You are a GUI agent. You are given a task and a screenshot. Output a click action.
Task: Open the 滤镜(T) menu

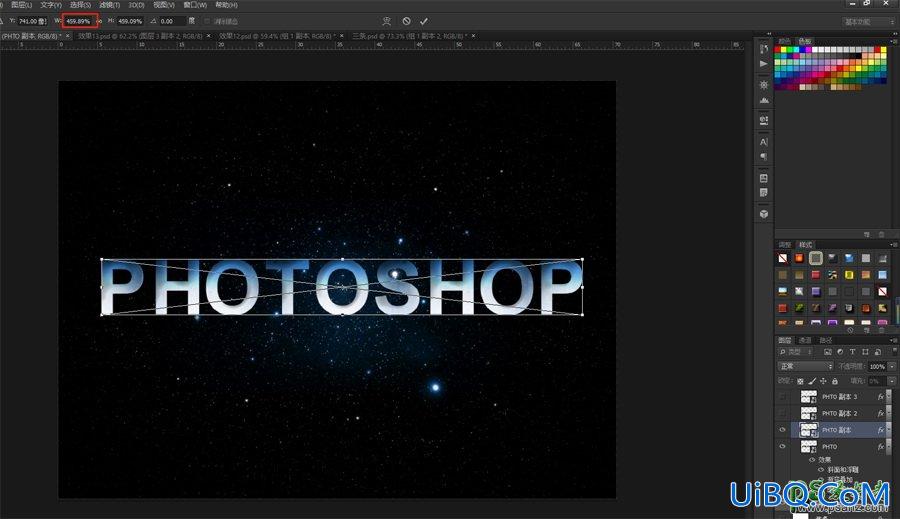tap(110, 5)
